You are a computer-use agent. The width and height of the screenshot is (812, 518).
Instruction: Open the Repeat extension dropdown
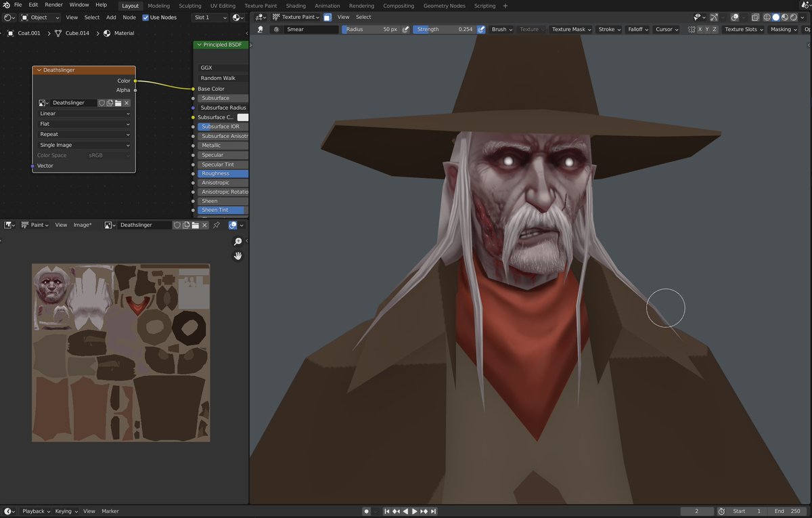click(x=84, y=134)
